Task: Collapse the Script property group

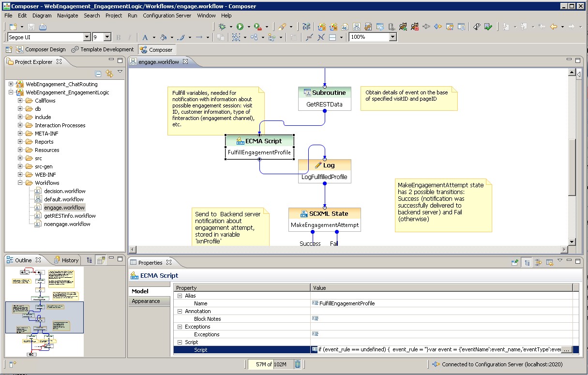Action: pos(180,342)
